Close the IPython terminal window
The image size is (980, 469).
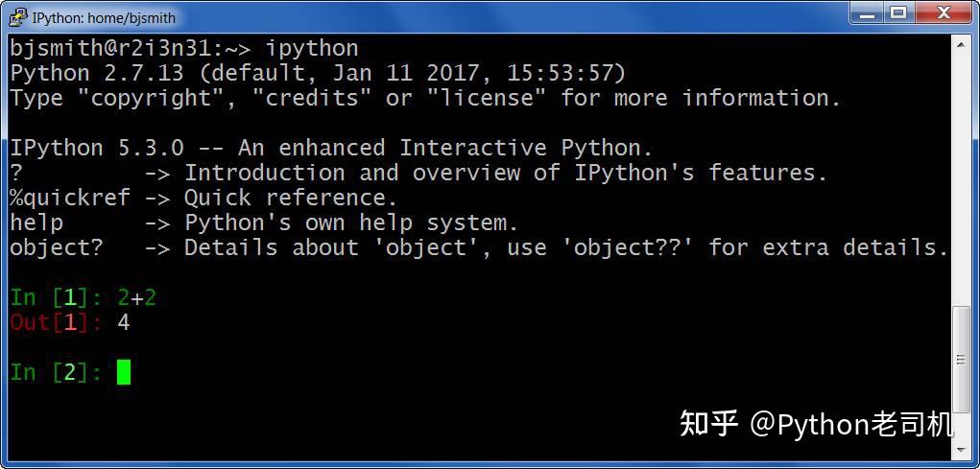click(944, 13)
